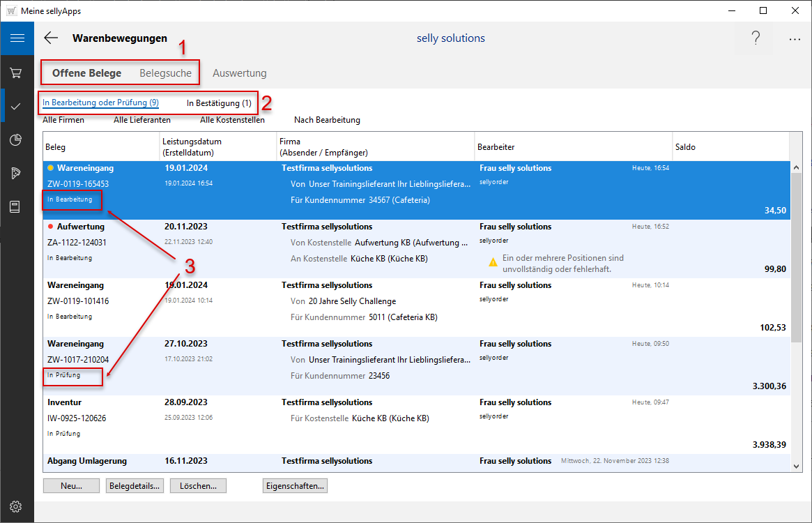This screenshot has height=523, width=812.
Task: Switch to the Auswertung tab
Action: point(239,73)
